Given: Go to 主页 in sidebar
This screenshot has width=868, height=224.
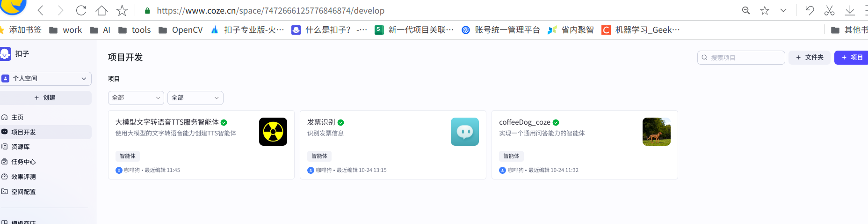Looking at the screenshot, I should pos(17,117).
